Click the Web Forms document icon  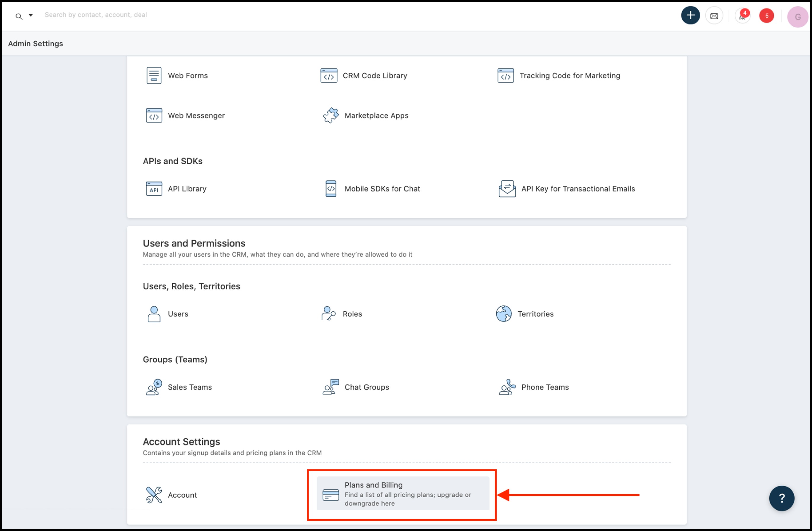point(154,75)
